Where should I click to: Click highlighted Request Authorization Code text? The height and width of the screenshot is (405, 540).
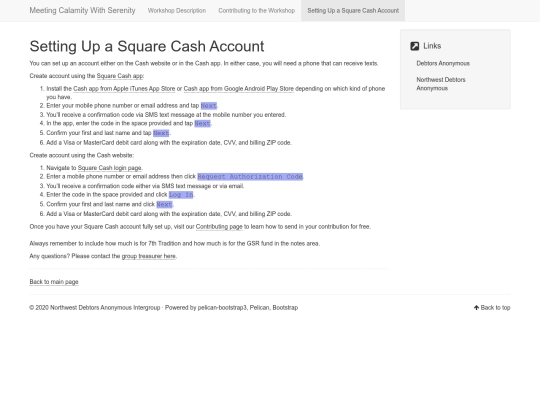[x=250, y=177]
